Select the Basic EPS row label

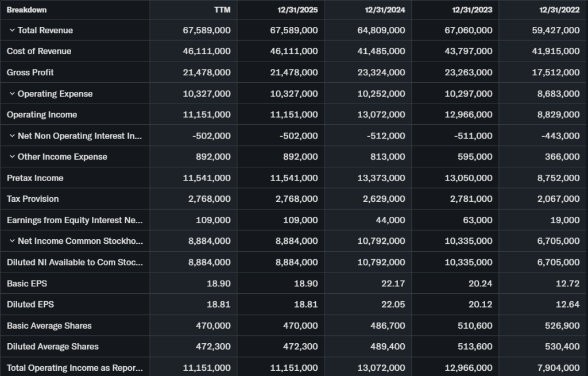[26, 283]
